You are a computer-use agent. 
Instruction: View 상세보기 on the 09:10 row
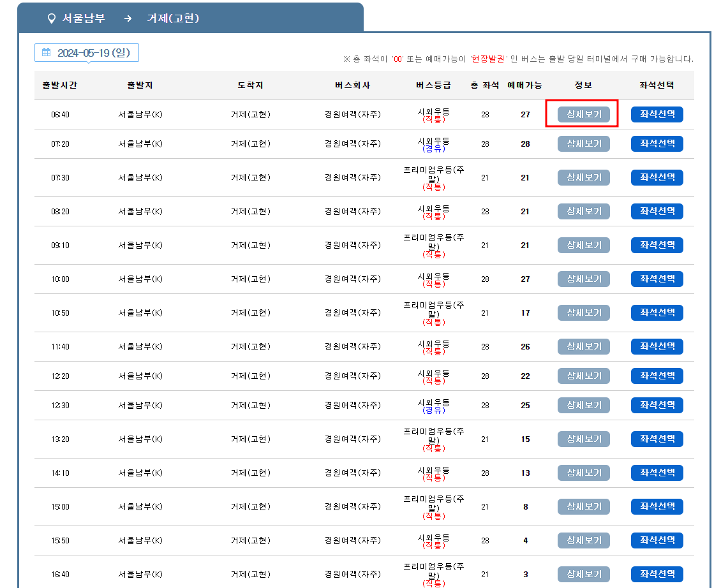coord(584,245)
